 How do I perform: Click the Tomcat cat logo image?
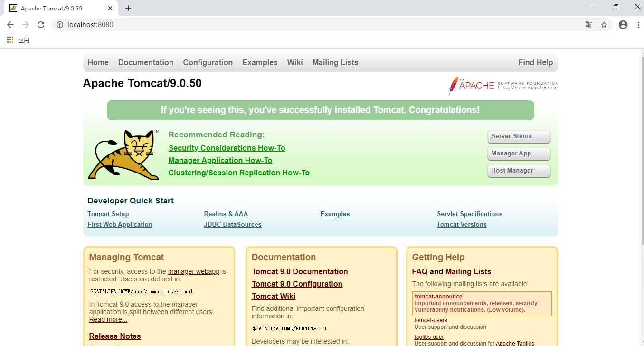tap(123, 154)
